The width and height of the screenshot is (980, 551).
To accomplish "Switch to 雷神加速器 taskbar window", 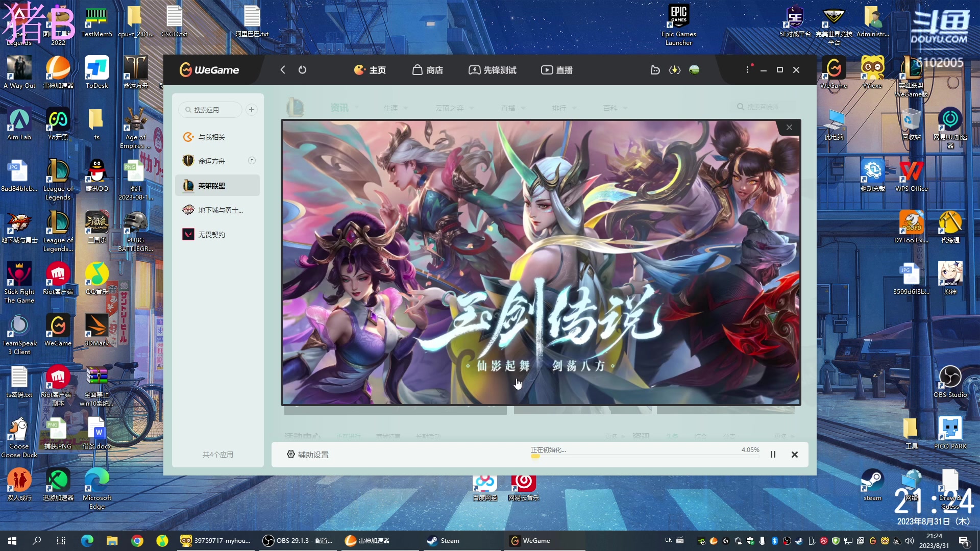I will (380, 541).
